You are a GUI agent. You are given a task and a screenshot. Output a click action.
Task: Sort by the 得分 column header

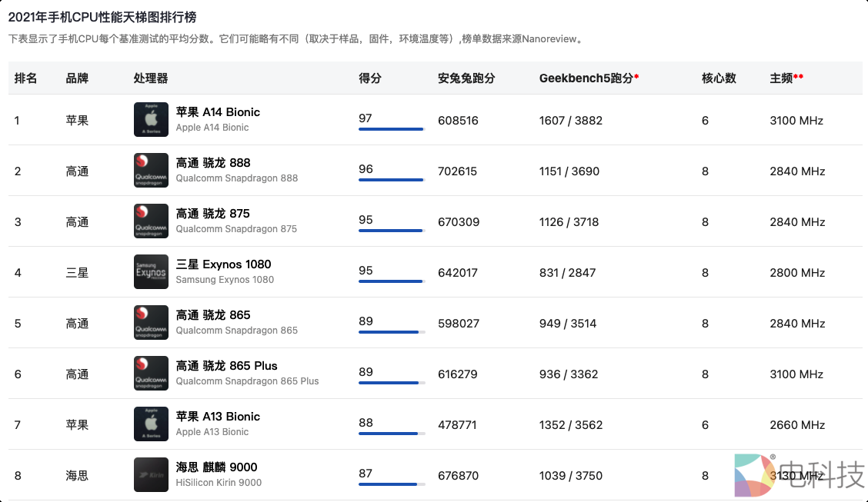370,78
